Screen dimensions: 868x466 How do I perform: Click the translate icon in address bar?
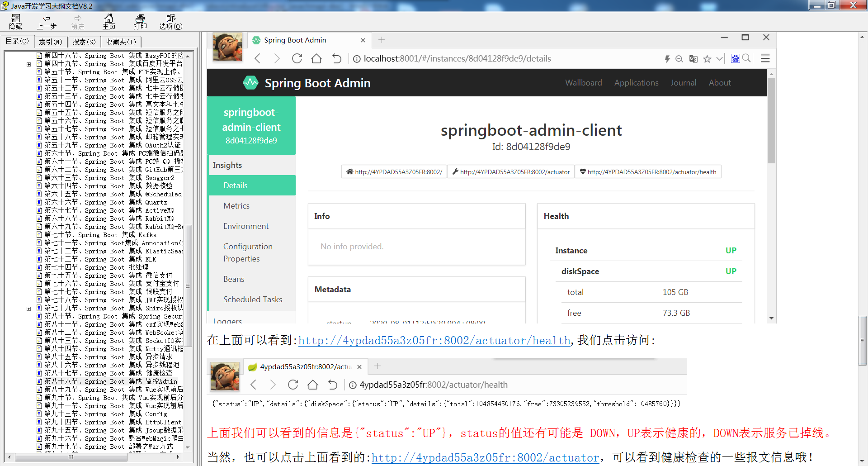point(693,59)
